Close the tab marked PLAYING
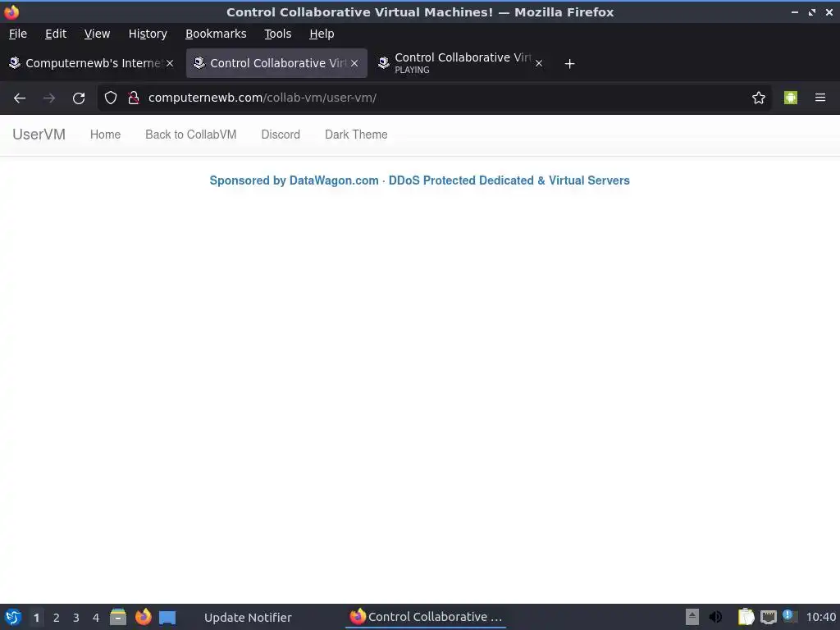The height and width of the screenshot is (630, 840). pyautogui.click(x=539, y=63)
